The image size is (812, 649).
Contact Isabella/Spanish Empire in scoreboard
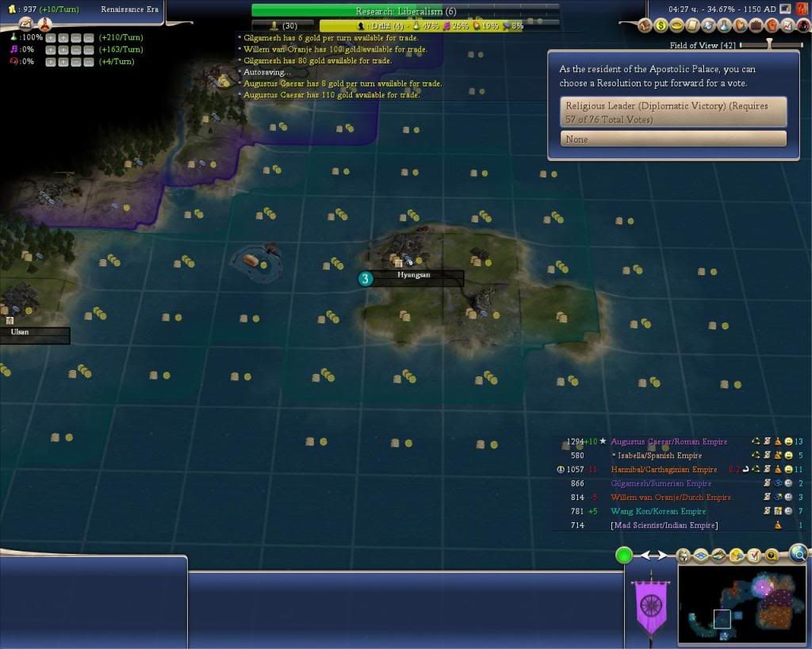click(657, 456)
